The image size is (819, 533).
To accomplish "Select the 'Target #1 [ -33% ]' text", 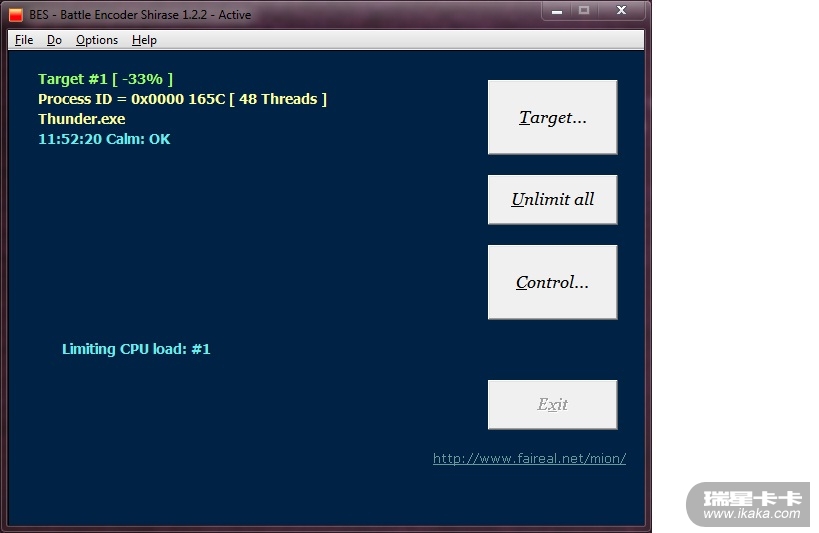I will coord(106,79).
